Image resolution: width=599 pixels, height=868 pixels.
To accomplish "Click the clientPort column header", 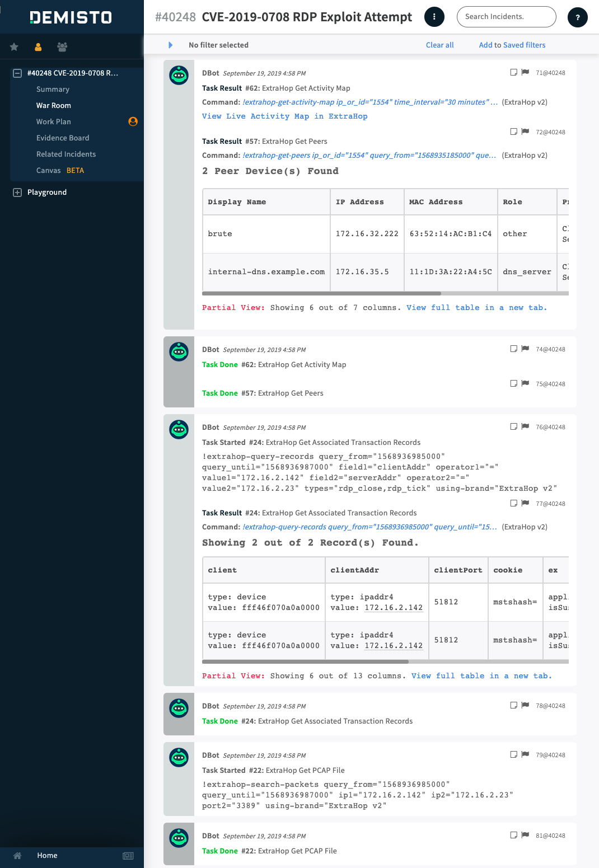I will (x=458, y=570).
